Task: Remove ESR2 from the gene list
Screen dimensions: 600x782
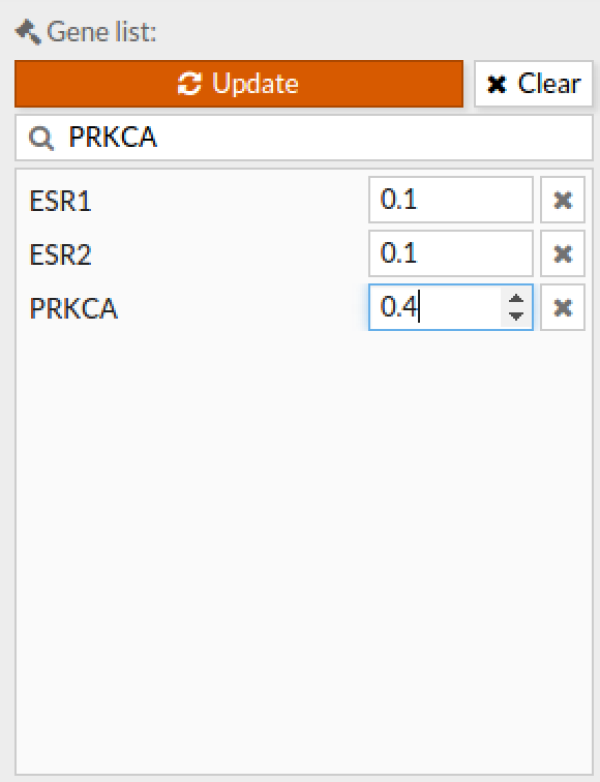Action: click(563, 254)
